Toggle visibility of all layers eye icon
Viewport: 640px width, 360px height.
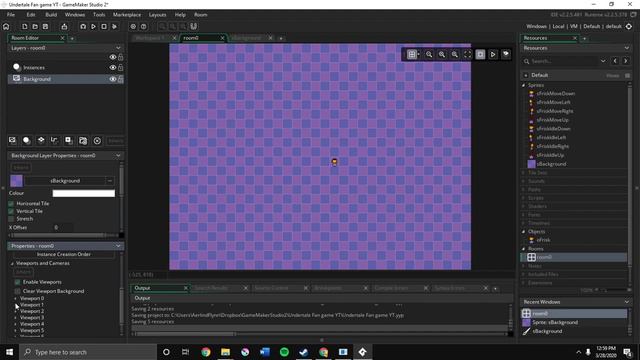point(113,57)
